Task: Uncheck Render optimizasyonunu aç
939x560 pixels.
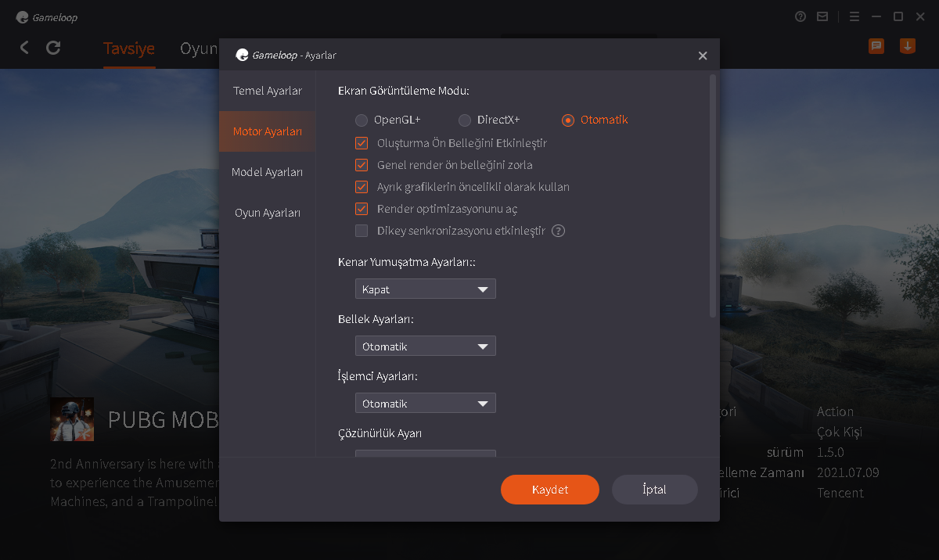Action: [x=362, y=209]
